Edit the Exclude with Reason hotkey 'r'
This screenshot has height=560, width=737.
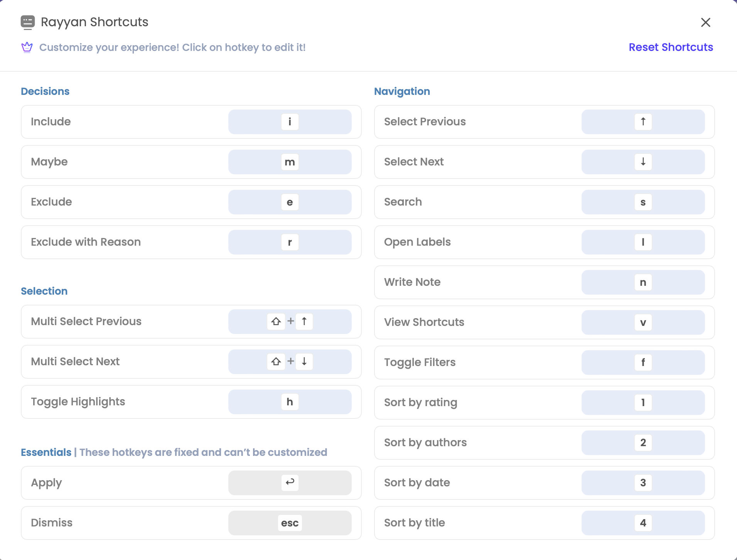coord(290,242)
